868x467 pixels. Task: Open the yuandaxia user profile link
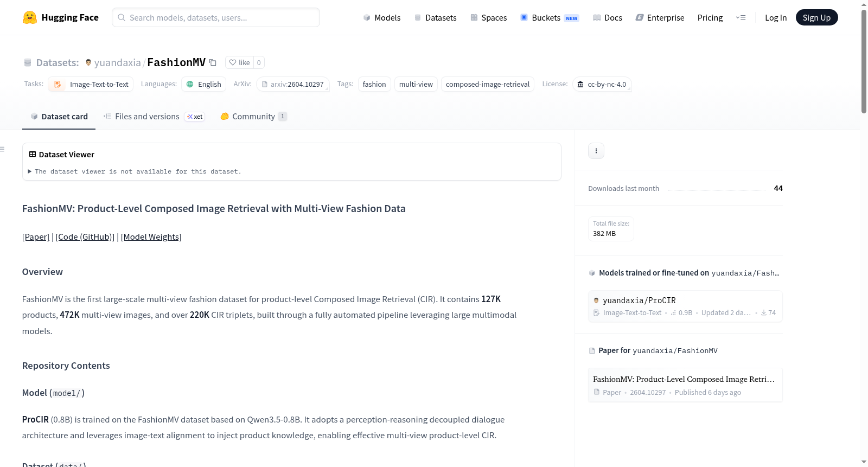tap(118, 62)
